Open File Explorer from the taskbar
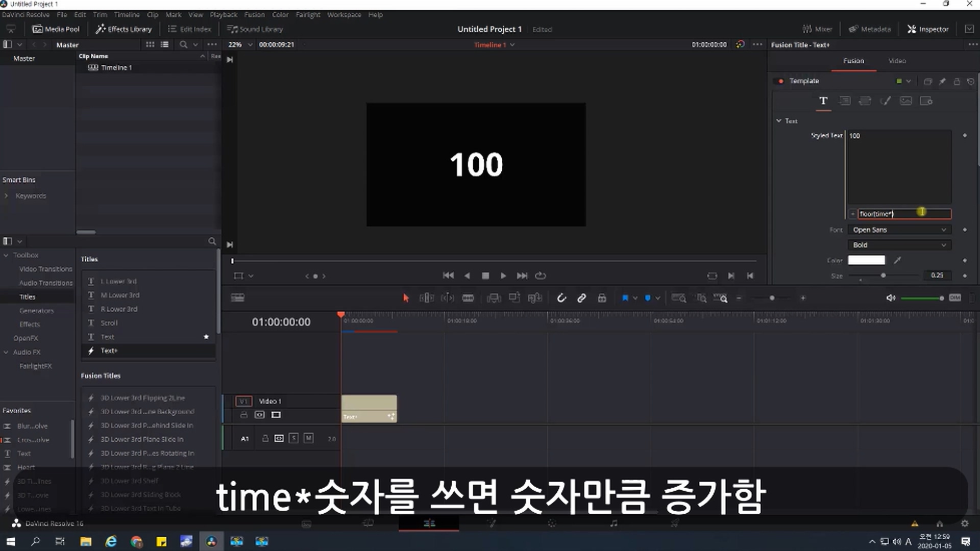Screen dimensions: 980x551 click(x=85, y=541)
